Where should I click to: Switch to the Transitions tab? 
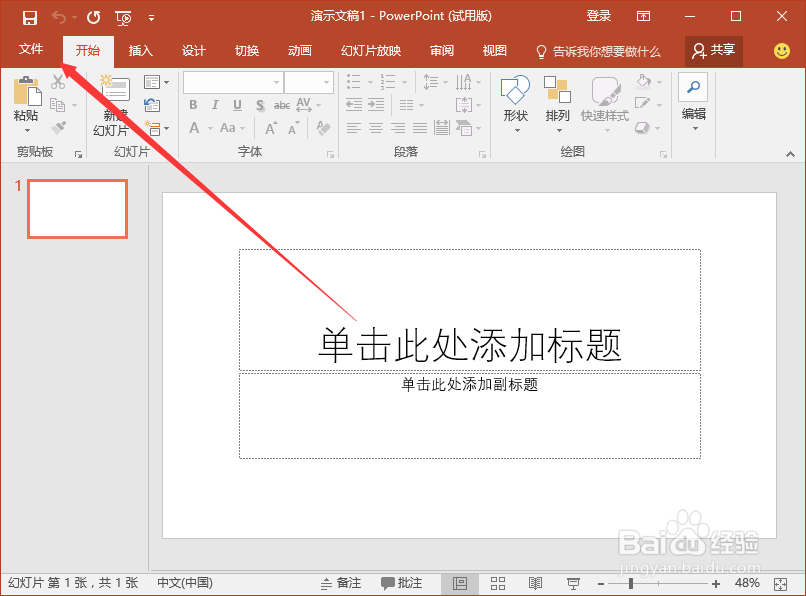(247, 50)
